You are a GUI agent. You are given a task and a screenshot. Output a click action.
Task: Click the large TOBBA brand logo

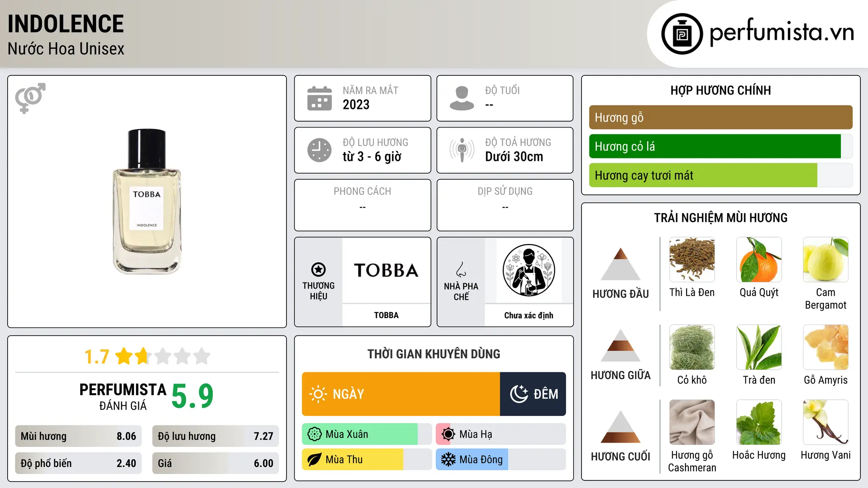point(386,270)
